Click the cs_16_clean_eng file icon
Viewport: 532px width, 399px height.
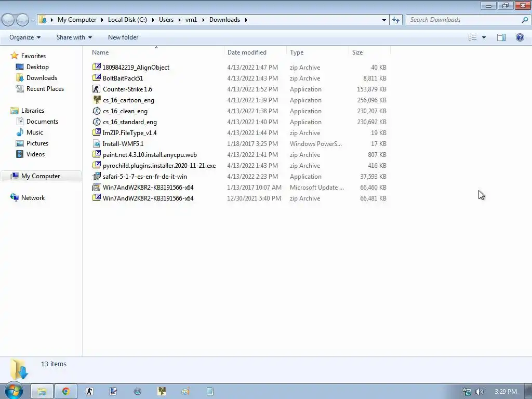[x=97, y=111]
